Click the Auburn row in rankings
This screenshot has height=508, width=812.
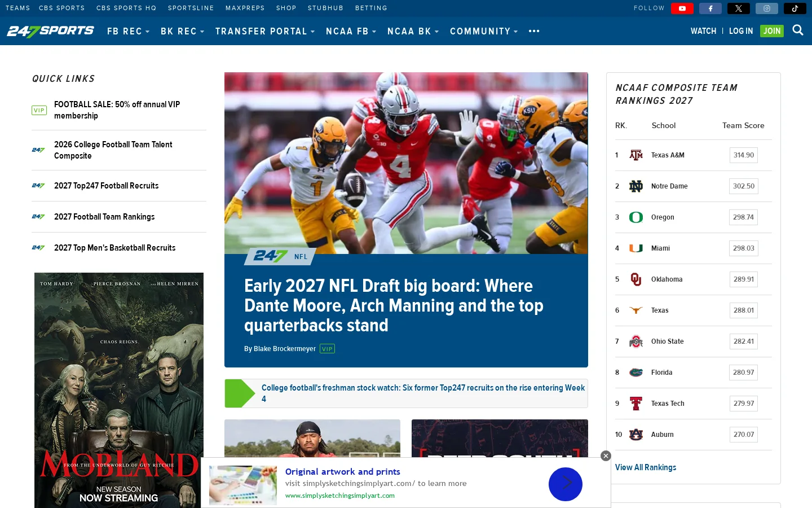point(694,435)
